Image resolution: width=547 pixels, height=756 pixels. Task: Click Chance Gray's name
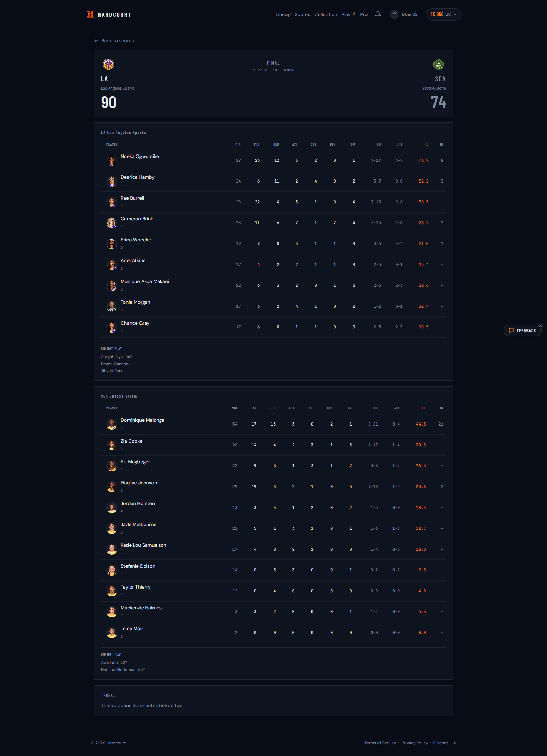tap(135, 323)
